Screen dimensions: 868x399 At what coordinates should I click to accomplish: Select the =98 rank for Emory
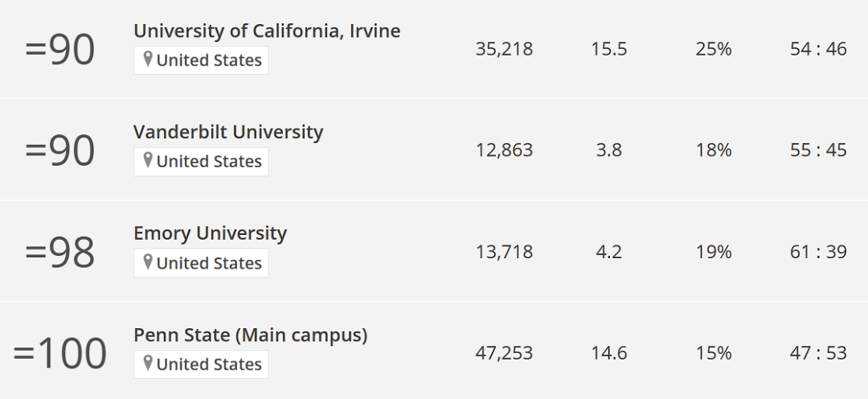tap(59, 252)
